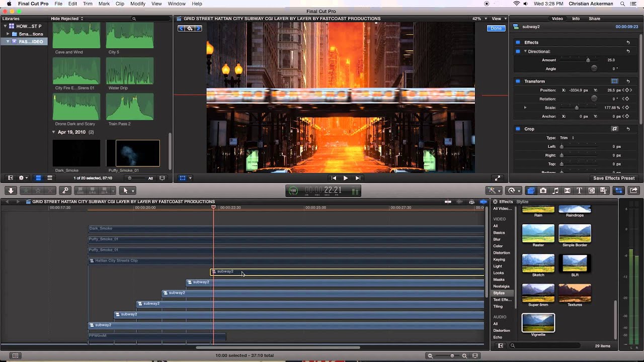The width and height of the screenshot is (644, 362).
Task: Add a Position keyframe diamond
Action: click(627, 90)
